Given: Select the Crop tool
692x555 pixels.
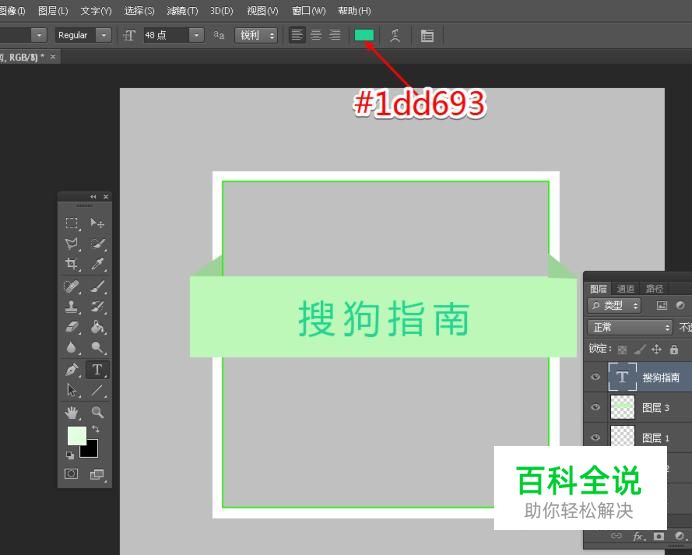Looking at the screenshot, I should pyautogui.click(x=71, y=264).
